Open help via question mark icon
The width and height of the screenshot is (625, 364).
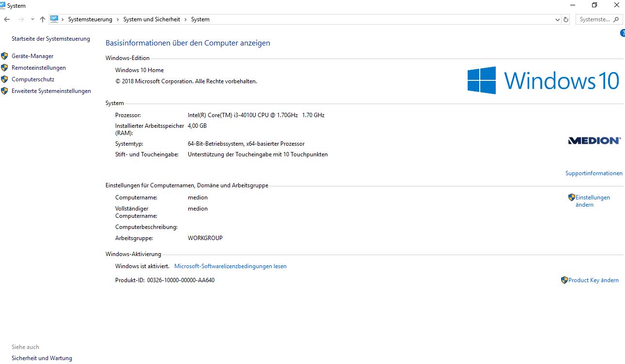coord(623,33)
